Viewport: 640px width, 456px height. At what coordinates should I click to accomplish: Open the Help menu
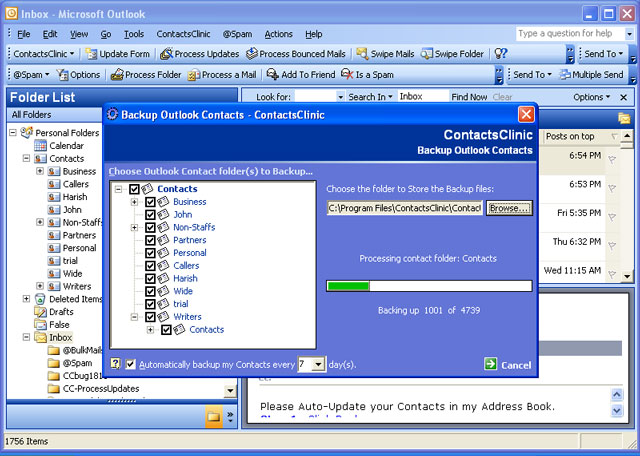313,34
